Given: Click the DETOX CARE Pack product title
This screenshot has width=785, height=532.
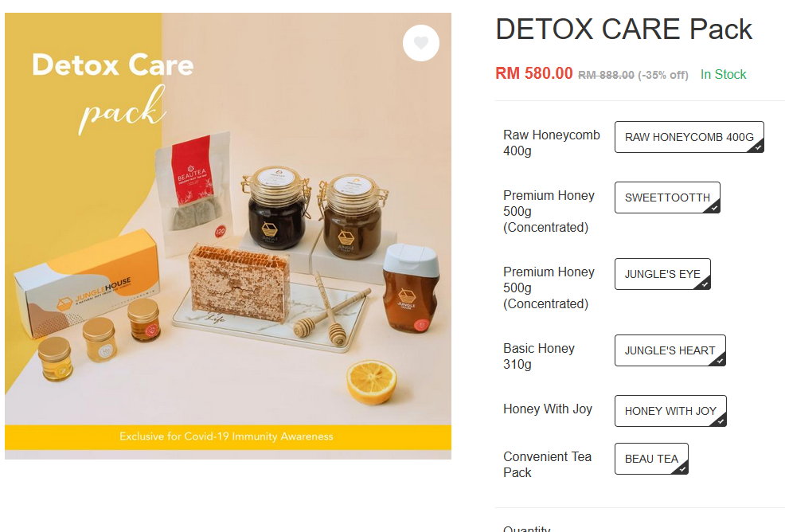Looking at the screenshot, I should point(623,29).
